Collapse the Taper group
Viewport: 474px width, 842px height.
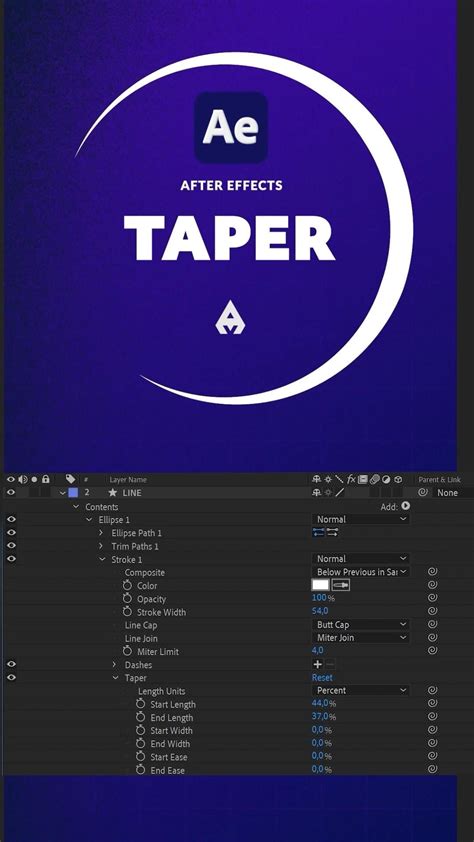pos(115,678)
